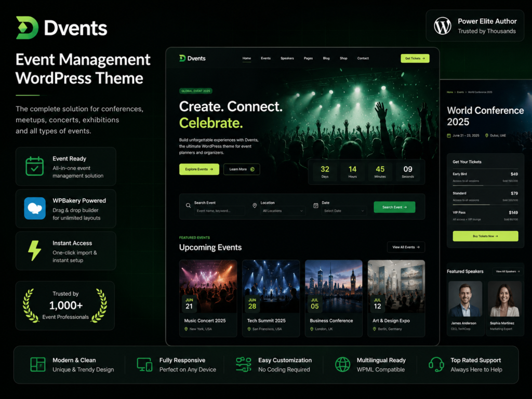This screenshot has height=399, width=532.
Task: Click the Fully Responsive devices icon
Action: click(144, 365)
